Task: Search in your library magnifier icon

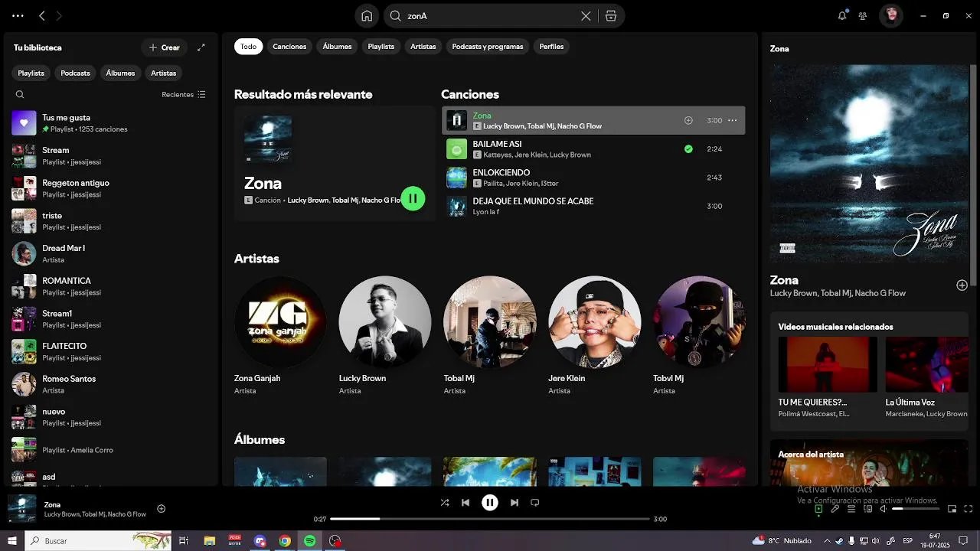Action: point(20,94)
